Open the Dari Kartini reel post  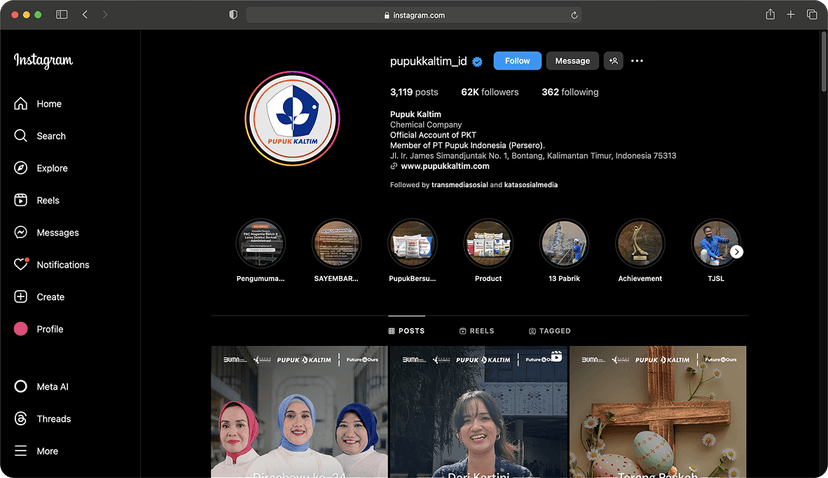tap(478, 412)
